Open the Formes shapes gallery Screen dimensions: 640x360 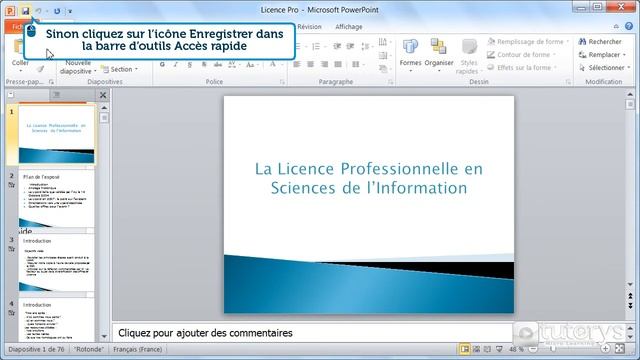[x=410, y=56]
